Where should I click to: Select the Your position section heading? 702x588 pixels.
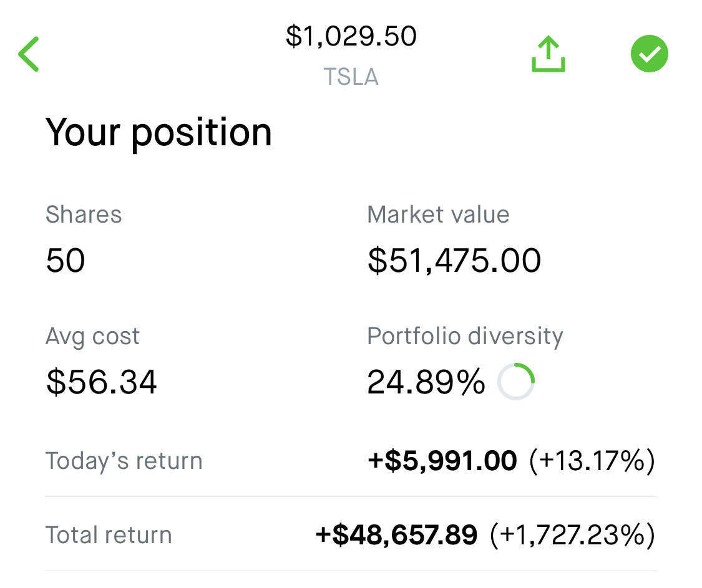[159, 132]
